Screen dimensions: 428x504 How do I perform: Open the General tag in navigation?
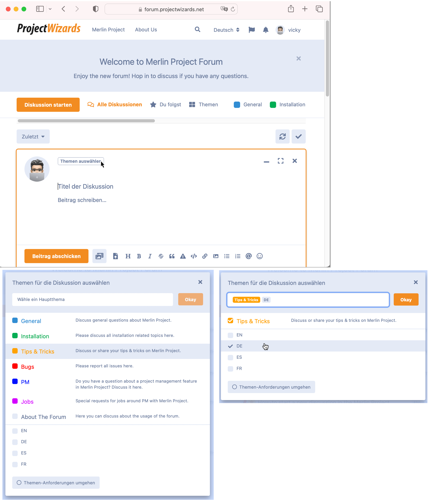pos(248,104)
